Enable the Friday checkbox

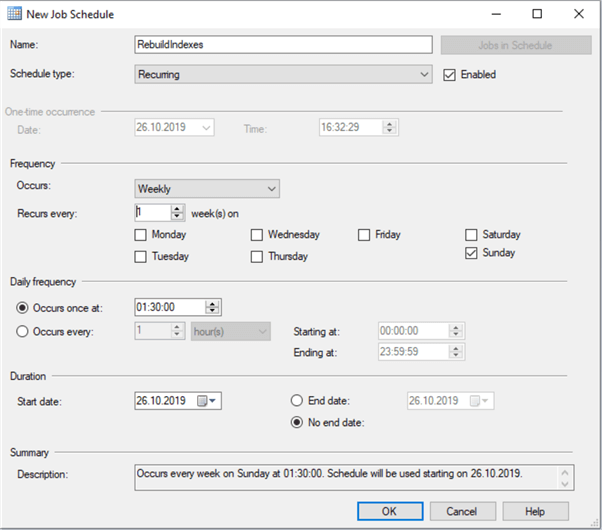pos(365,235)
